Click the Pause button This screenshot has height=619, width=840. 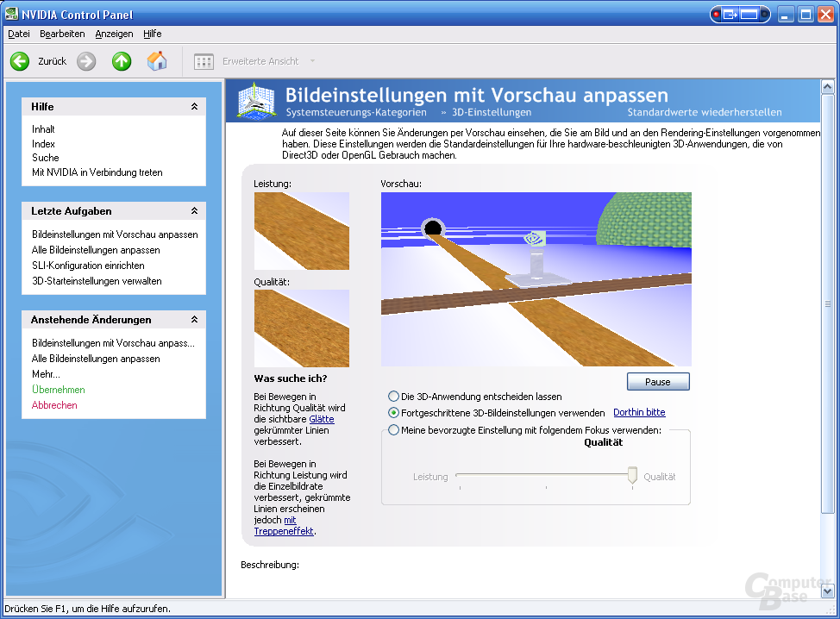pos(658,382)
